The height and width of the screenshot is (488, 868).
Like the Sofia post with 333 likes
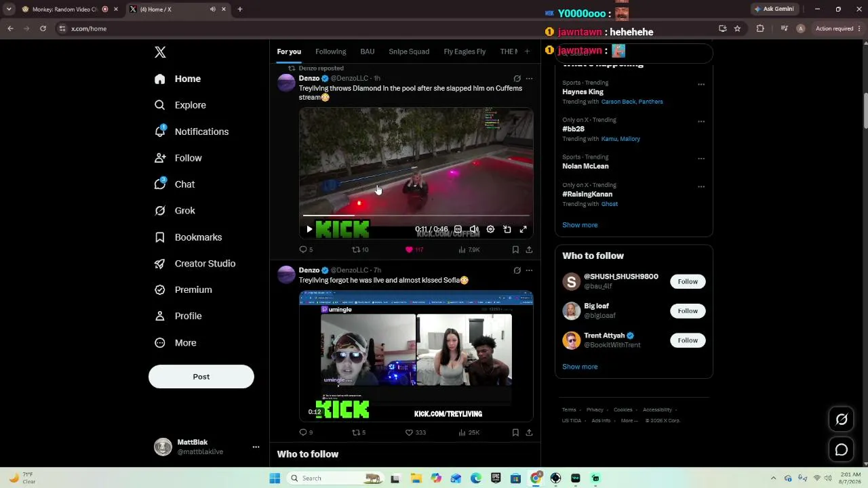[x=416, y=432]
